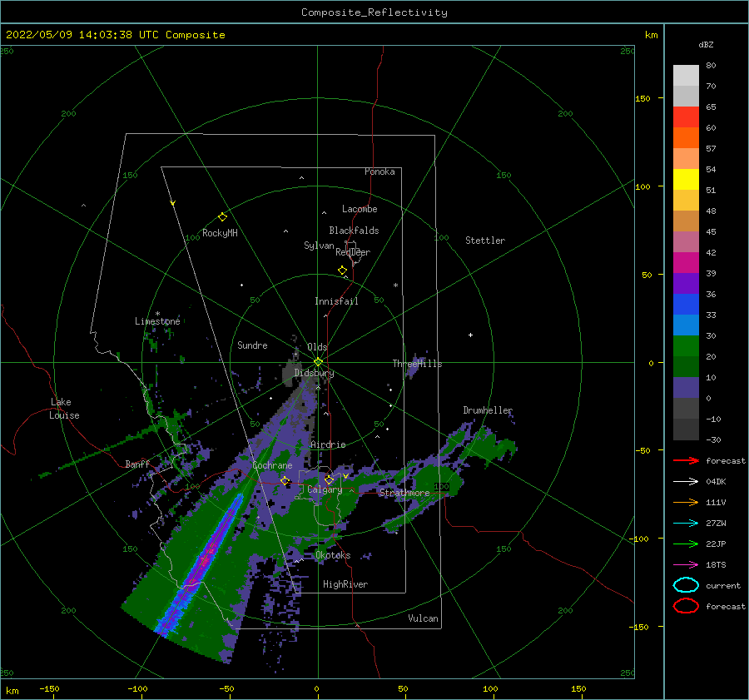The height and width of the screenshot is (700, 749).
Task: Click the red forecast arrow in legend
Action: click(686, 460)
